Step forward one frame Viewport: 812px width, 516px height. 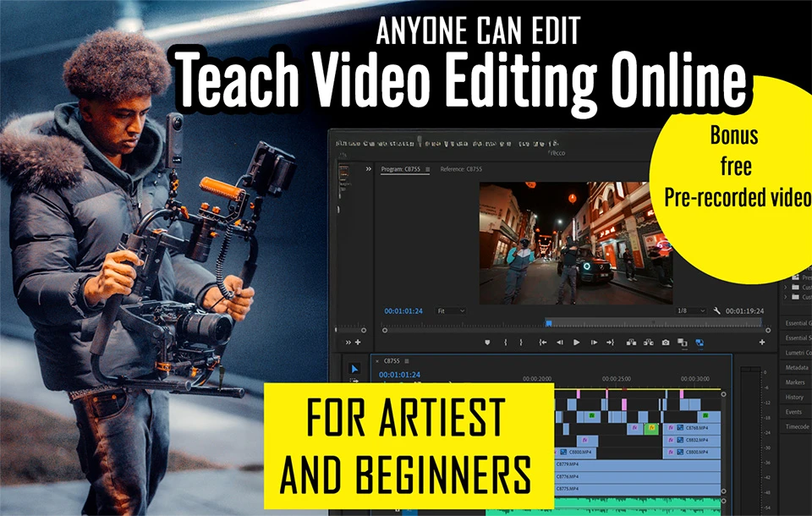pos(595,343)
